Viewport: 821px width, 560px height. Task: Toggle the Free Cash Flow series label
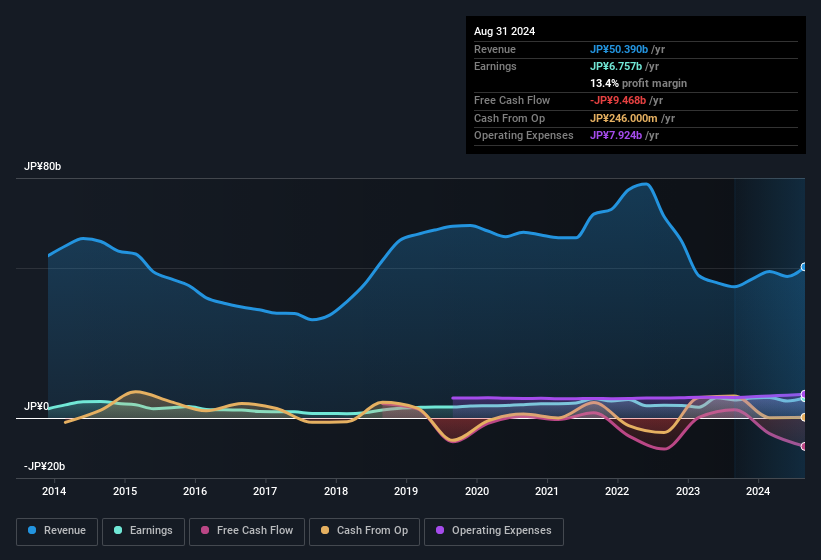257,531
